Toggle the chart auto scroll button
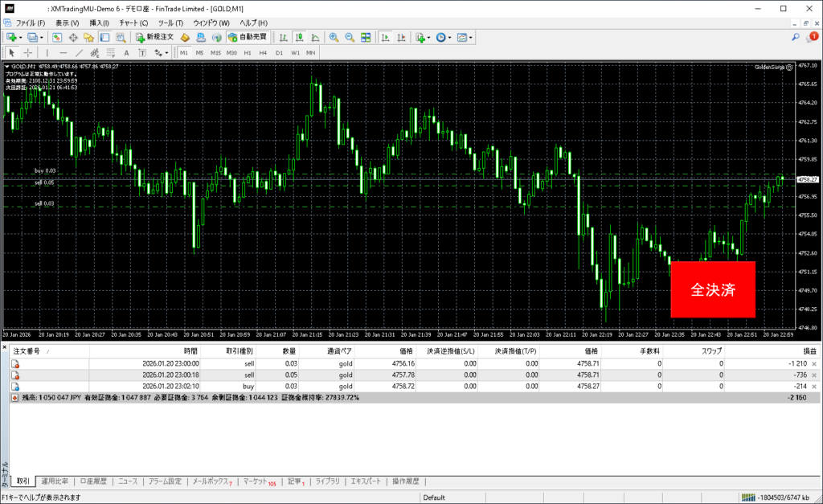Viewport: 823px width, 504px height. 386,37
